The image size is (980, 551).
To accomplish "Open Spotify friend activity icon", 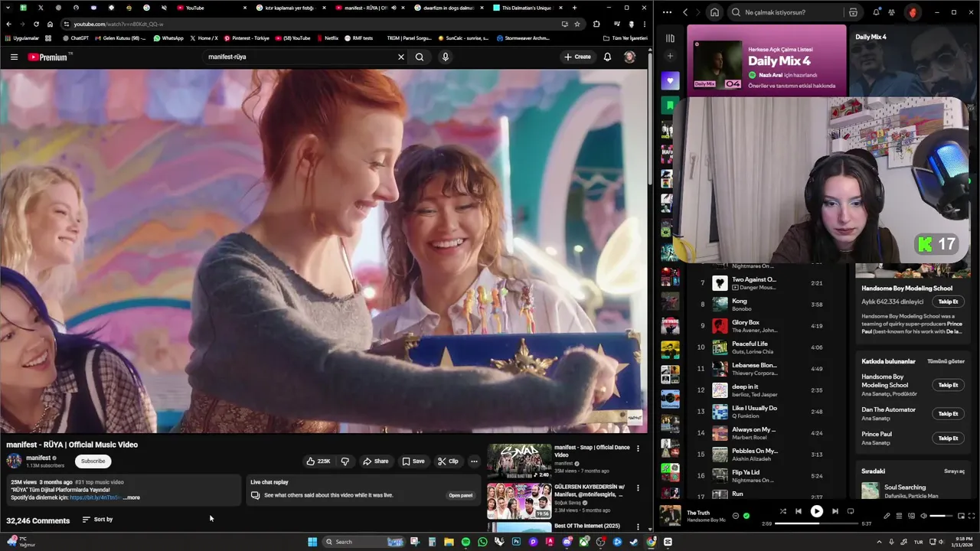I will pos(892,12).
